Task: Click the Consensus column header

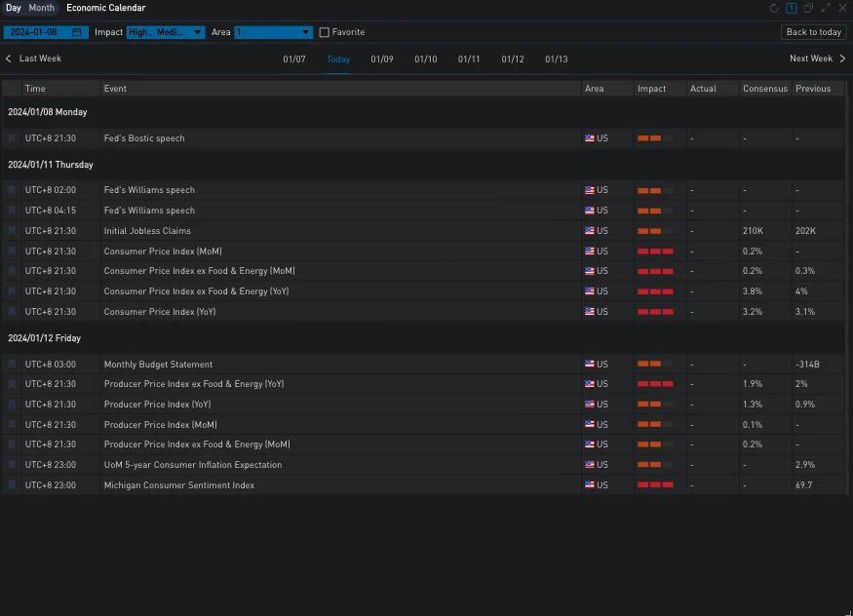Action: 764,89
